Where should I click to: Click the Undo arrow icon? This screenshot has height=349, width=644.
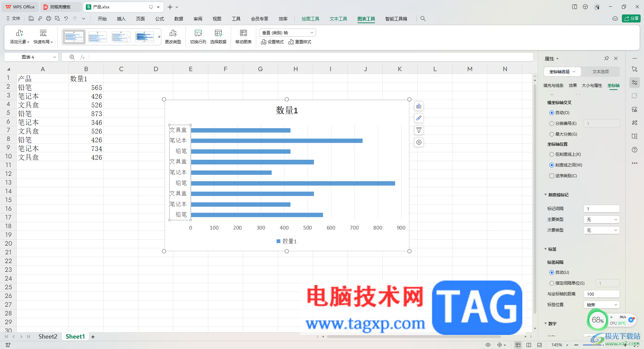pyautogui.click(x=66, y=19)
